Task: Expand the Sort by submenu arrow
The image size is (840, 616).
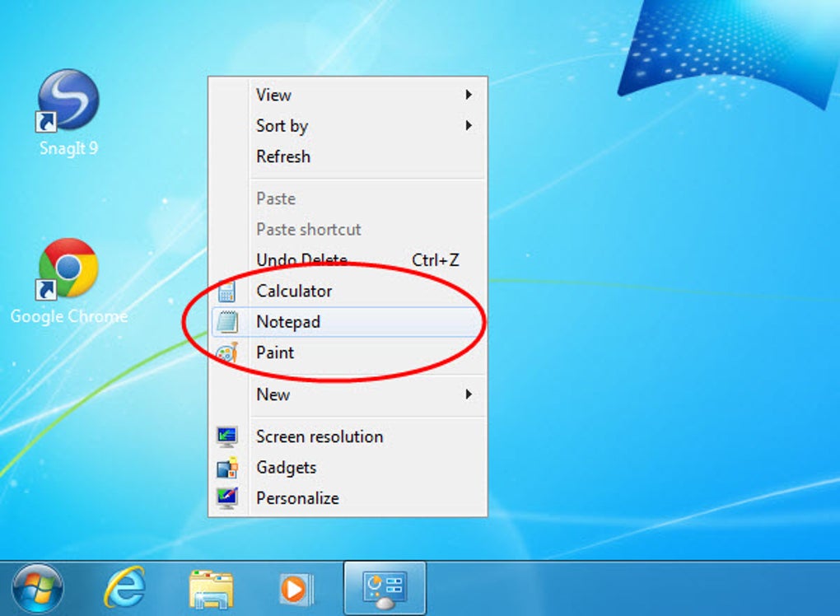Action: pos(469,125)
